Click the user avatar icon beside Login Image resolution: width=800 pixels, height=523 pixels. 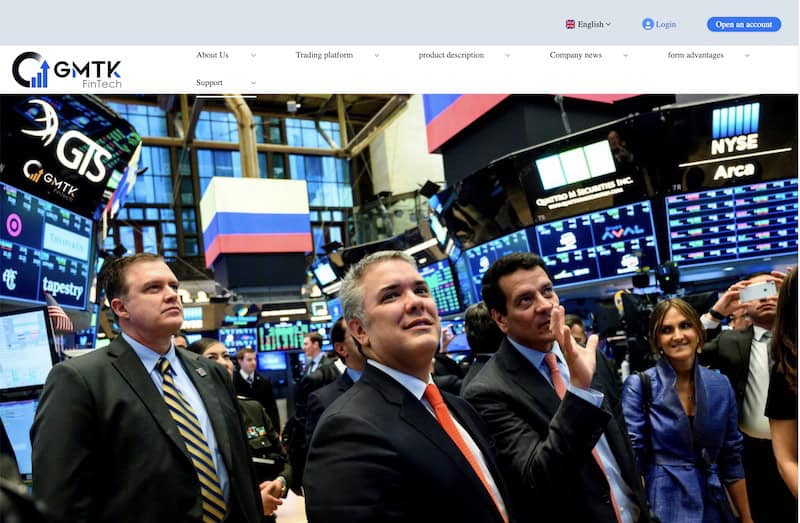[x=648, y=24]
